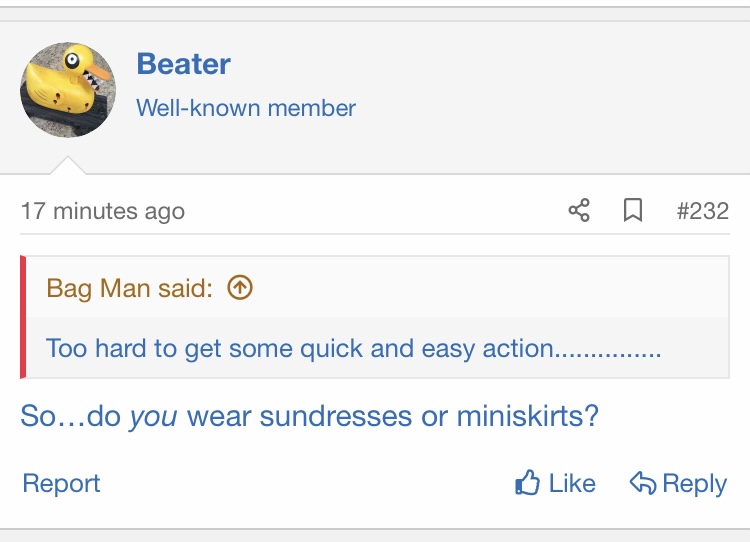Report this post via the Report link
Viewport: 750px width, 542px height.
tap(61, 484)
